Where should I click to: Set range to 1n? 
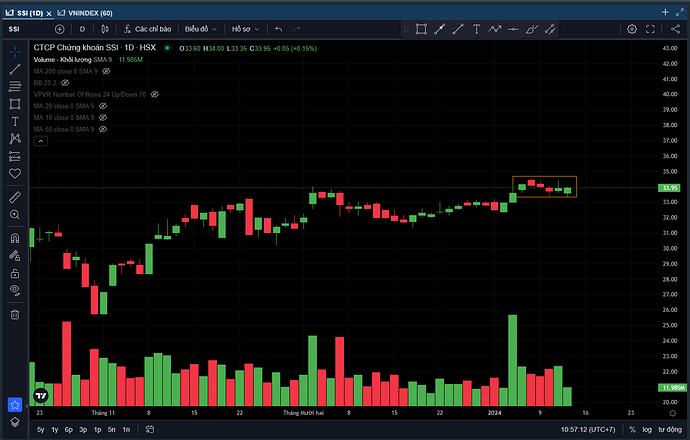pos(126,429)
